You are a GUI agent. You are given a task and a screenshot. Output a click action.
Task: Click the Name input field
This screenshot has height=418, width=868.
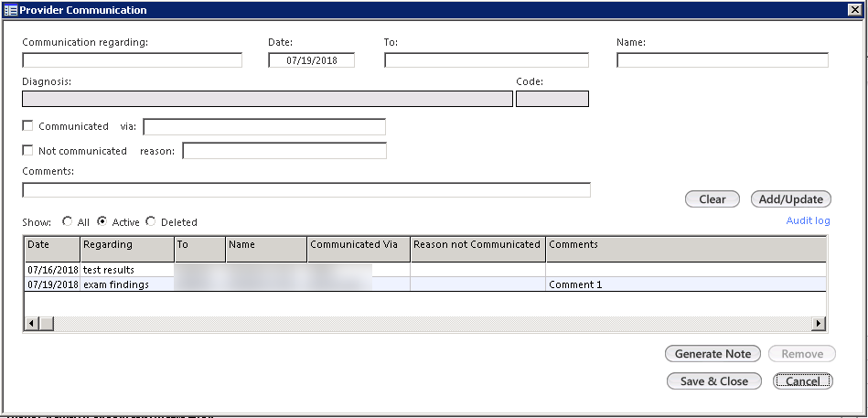(723, 60)
